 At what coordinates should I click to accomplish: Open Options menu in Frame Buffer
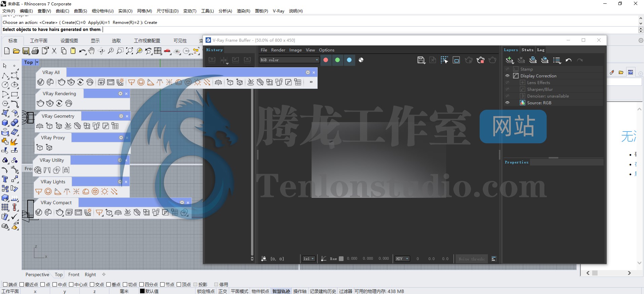coord(327,50)
